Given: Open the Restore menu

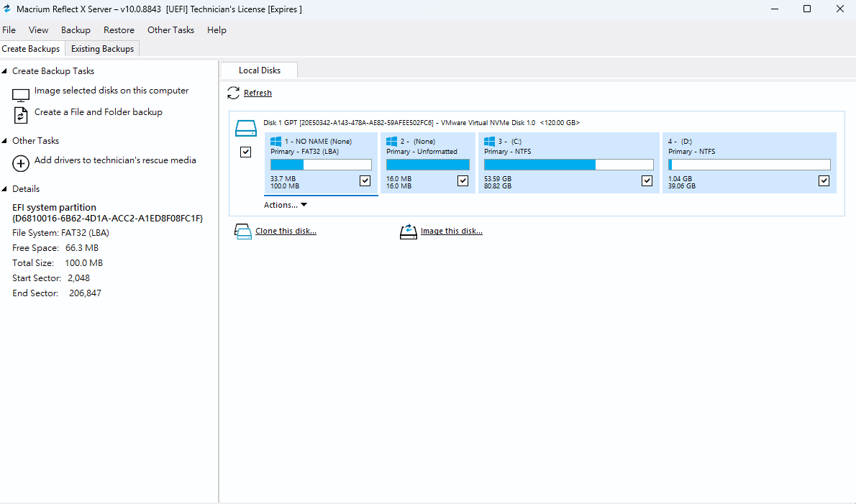Looking at the screenshot, I should click(119, 30).
